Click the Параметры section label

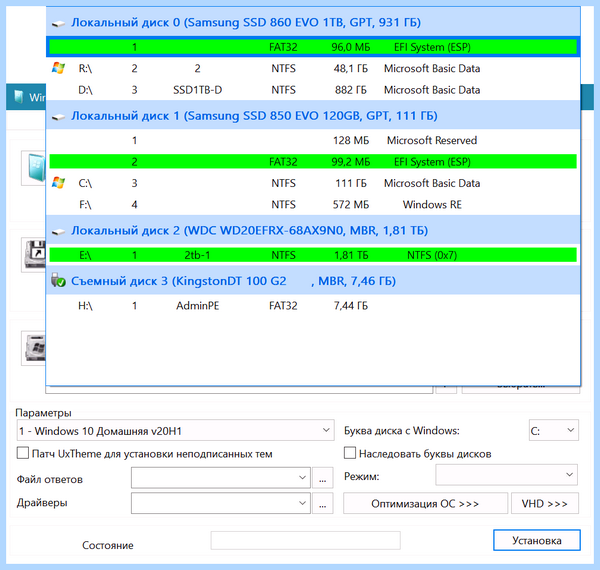(44, 413)
